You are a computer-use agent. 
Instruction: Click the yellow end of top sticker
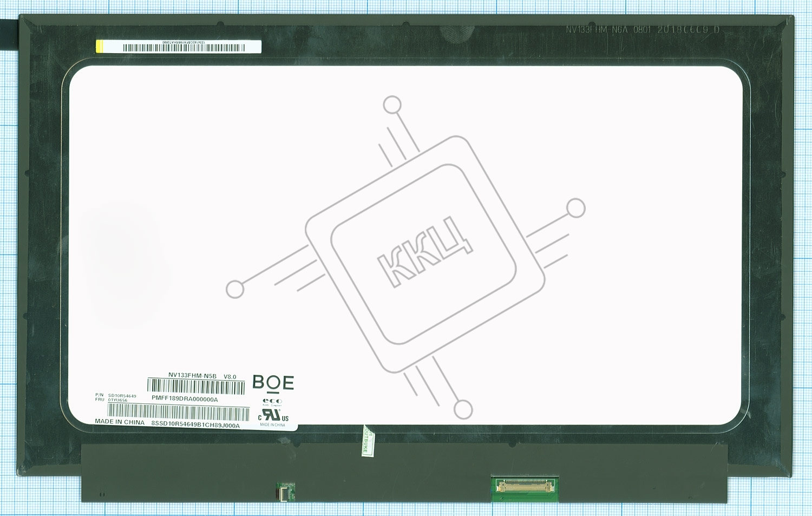(x=100, y=47)
